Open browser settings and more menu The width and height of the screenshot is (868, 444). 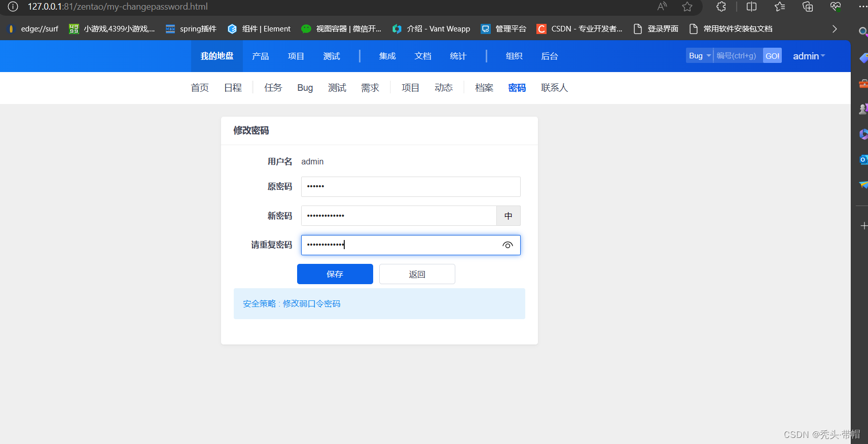tap(862, 7)
